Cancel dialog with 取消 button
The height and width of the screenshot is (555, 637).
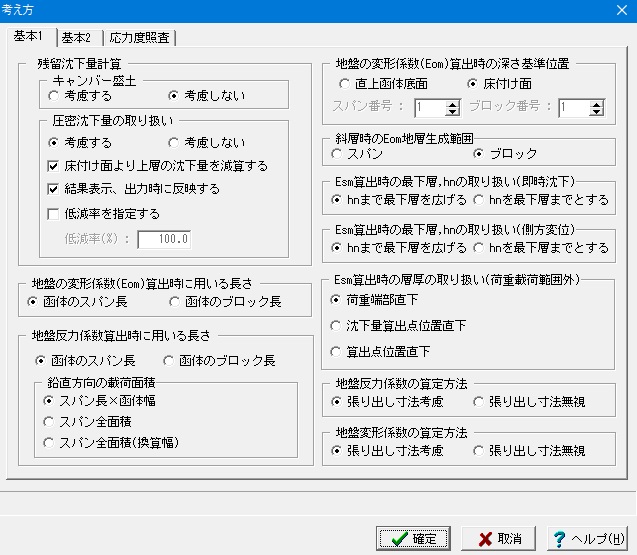pos(498,539)
